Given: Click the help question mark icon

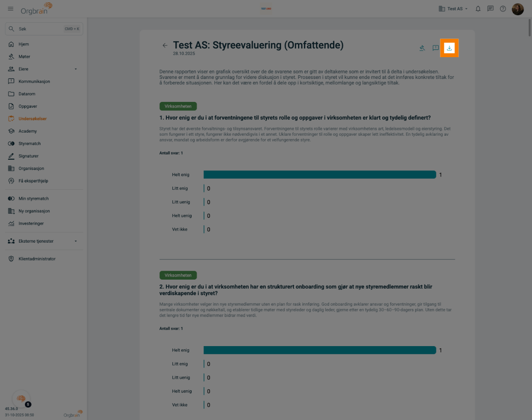Looking at the screenshot, I should click(503, 9).
